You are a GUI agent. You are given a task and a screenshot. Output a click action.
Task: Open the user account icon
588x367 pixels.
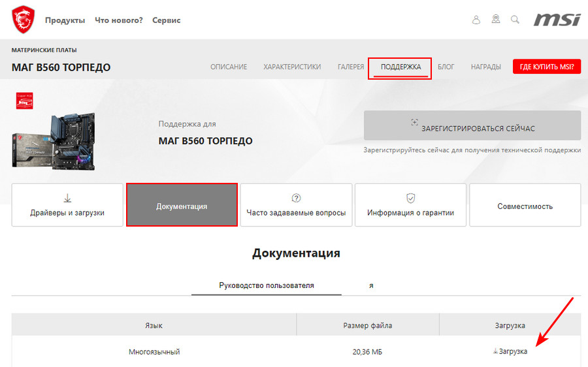[476, 20]
